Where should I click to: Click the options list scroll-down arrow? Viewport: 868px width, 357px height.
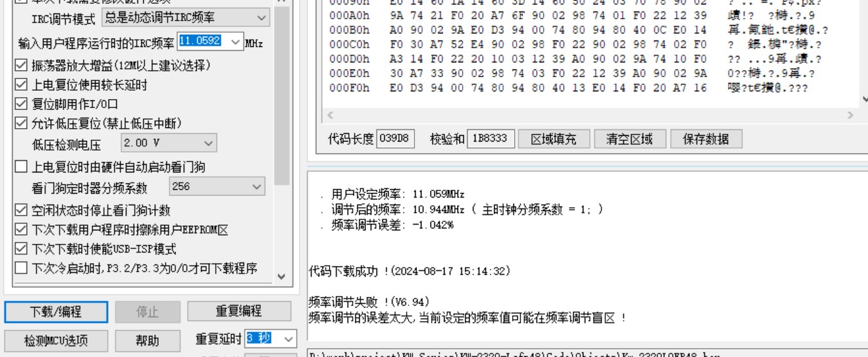pos(281,276)
